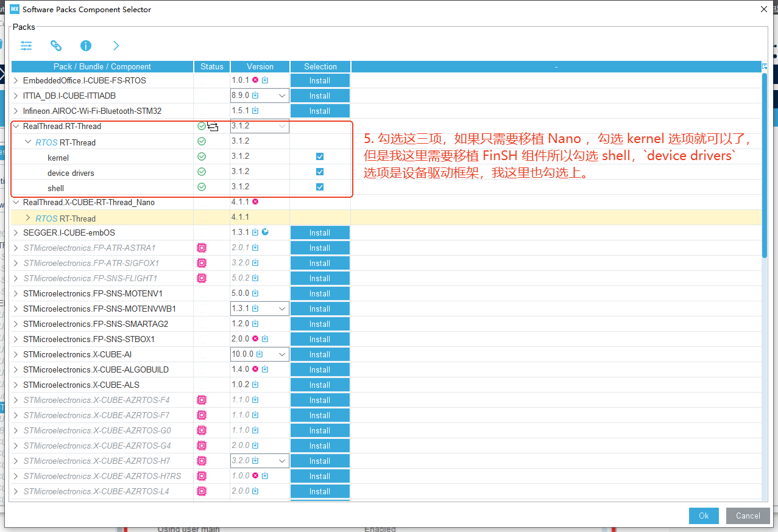Screen dimensions: 778x532
Task: Confirm selection with the Ok button
Action: [704, 516]
